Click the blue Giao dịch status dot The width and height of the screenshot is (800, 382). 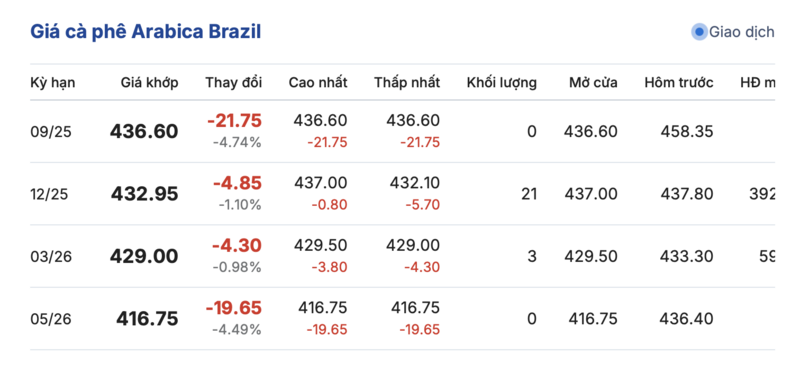699,32
